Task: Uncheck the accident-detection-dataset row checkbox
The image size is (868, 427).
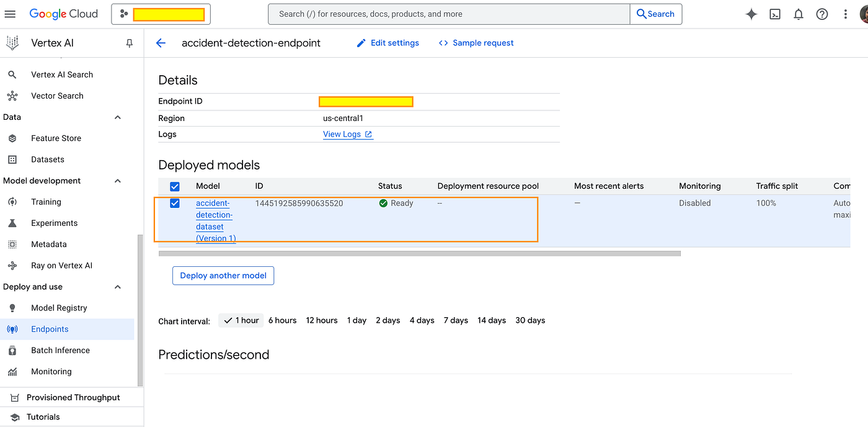Action: pyautogui.click(x=175, y=203)
